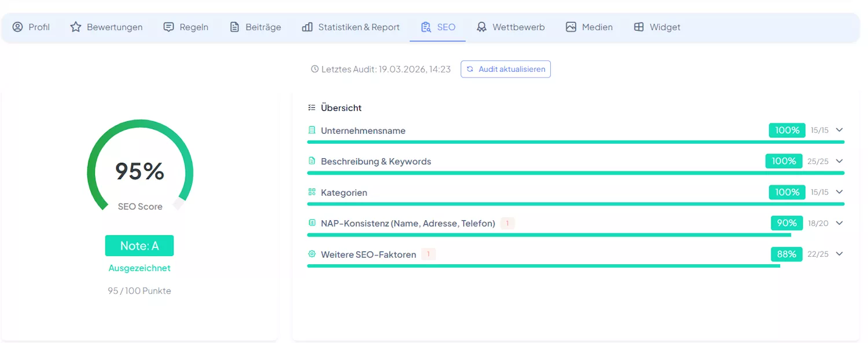Expand the NAP-Konsistenz section
868x343 pixels.
839,223
